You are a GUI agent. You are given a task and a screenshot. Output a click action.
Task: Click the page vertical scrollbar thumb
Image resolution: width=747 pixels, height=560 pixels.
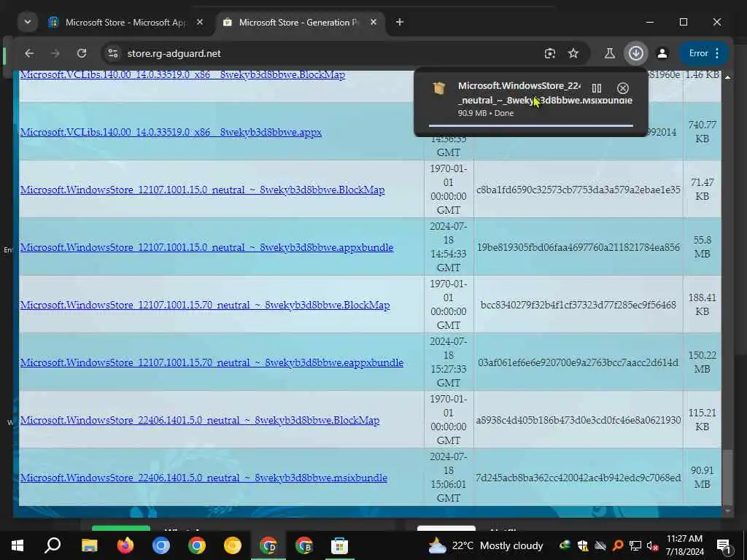point(727,478)
